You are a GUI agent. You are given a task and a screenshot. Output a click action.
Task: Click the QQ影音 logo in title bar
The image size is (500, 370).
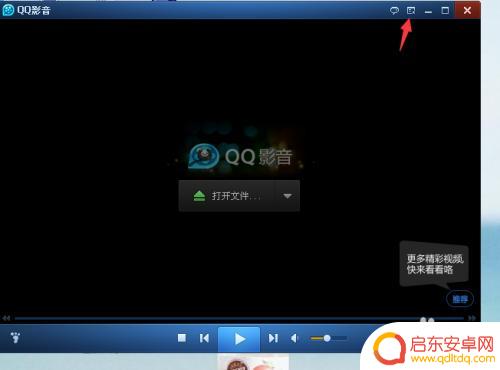click(x=8, y=10)
